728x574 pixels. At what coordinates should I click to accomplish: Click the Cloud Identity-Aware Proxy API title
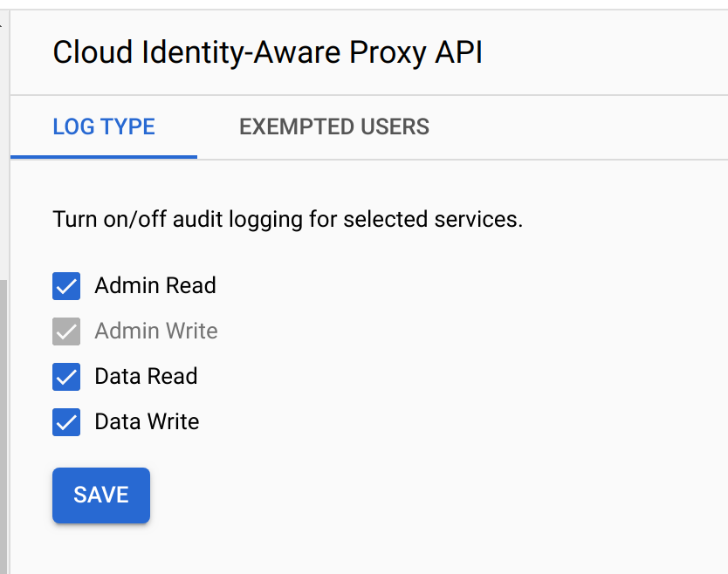(x=267, y=52)
